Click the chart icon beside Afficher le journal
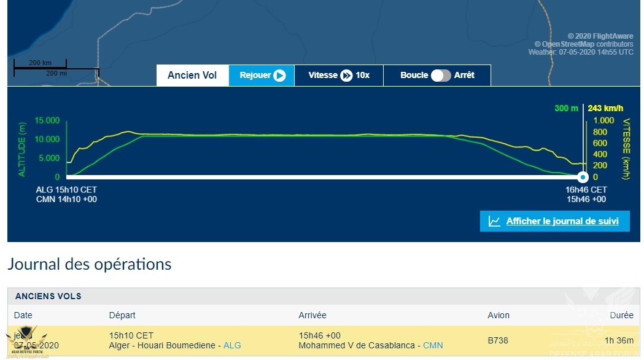The width and height of the screenshot is (644, 360). click(494, 221)
